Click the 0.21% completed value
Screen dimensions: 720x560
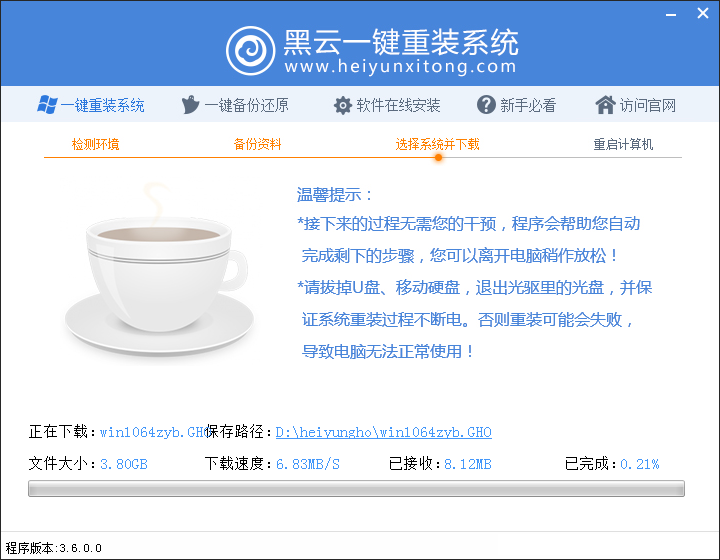pyautogui.click(x=639, y=464)
